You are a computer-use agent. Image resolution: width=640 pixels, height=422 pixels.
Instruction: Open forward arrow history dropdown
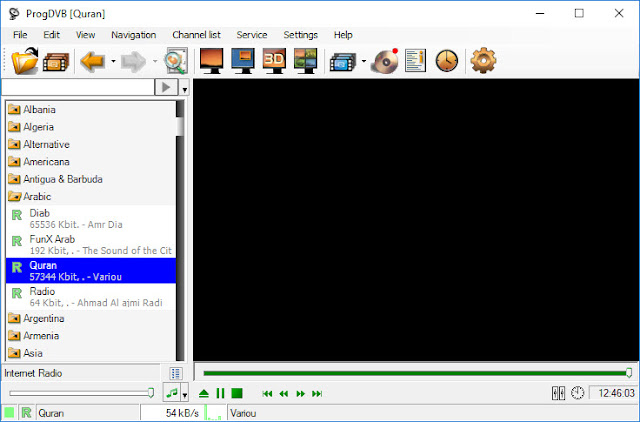click(x=155, y=62)
